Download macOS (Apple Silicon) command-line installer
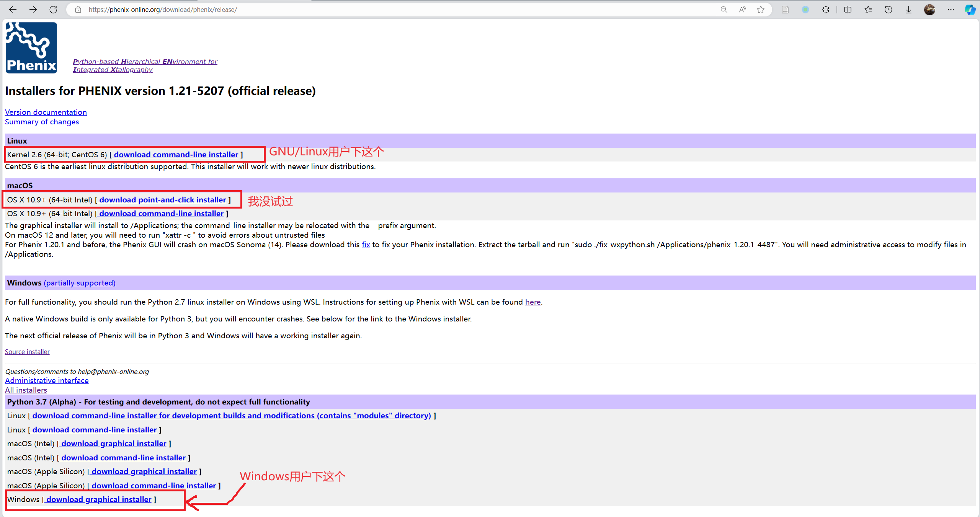 tap(154, 486)
